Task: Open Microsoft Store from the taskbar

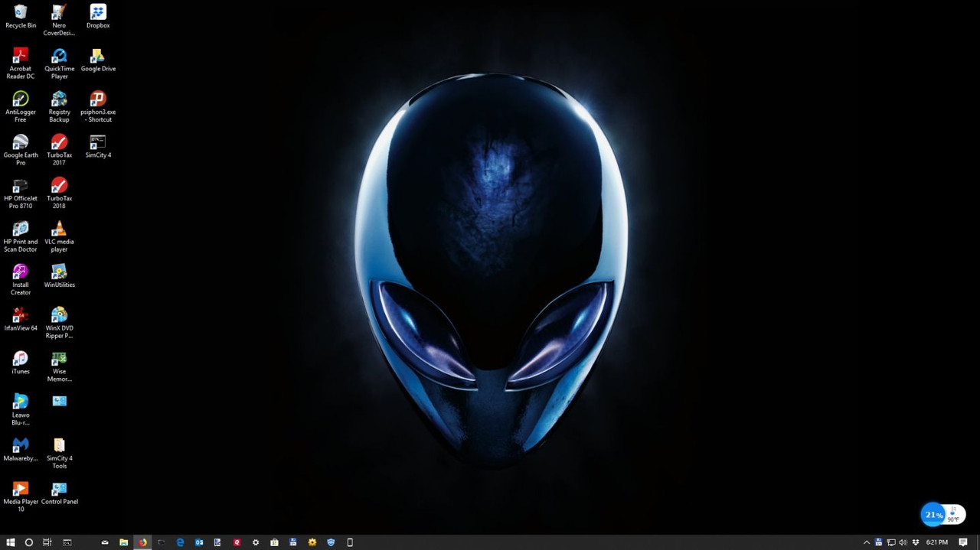Action: pos(274,542)
